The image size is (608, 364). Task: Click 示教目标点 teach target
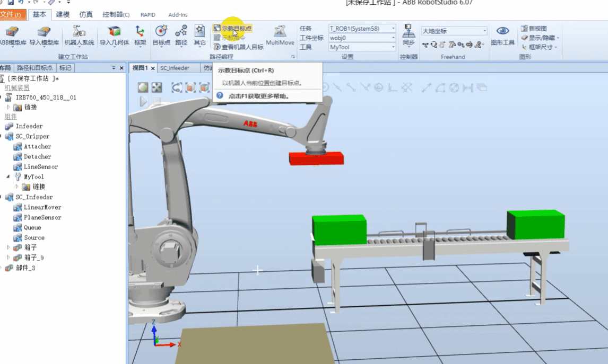[x=233, y=28]
